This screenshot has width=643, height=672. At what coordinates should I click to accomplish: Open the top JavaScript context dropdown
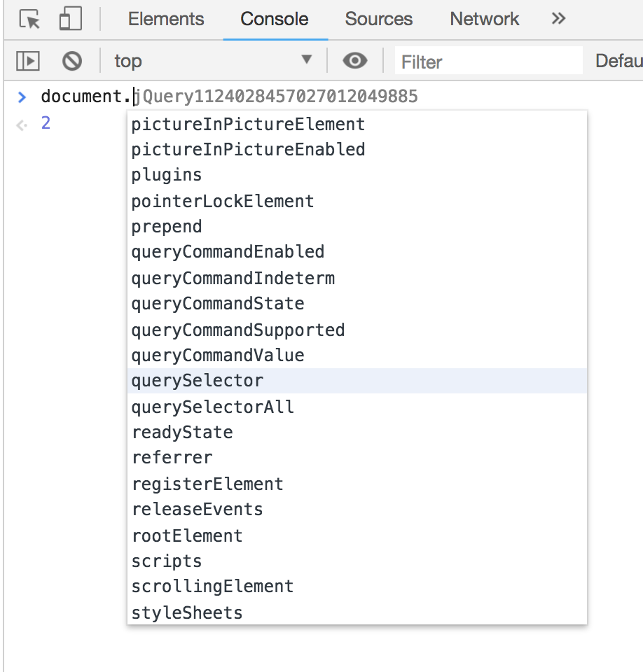[212, 61]
